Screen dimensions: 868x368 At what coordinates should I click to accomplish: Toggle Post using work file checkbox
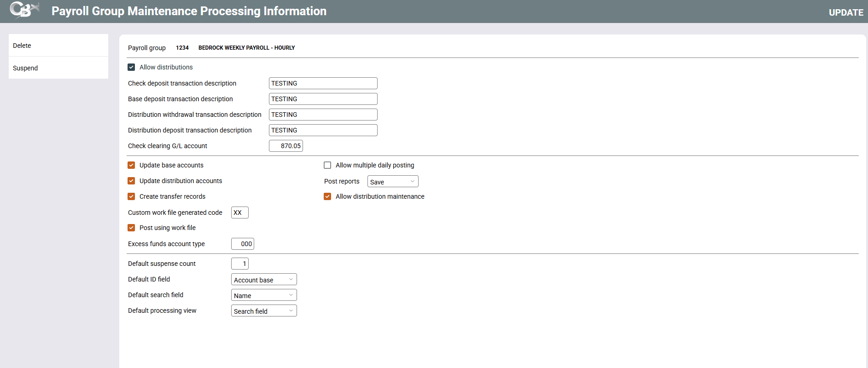click(131, 228)
